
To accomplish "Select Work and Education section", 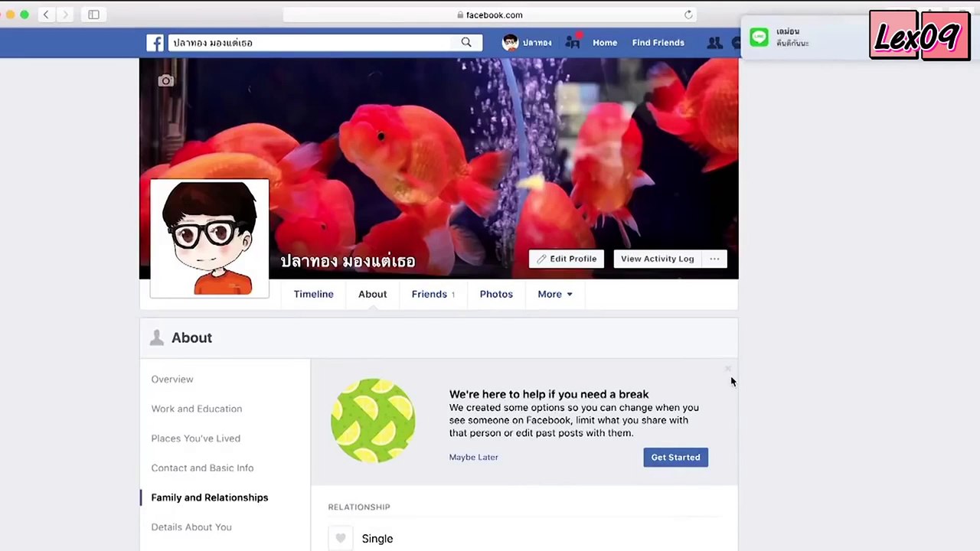I will point(197,409).
